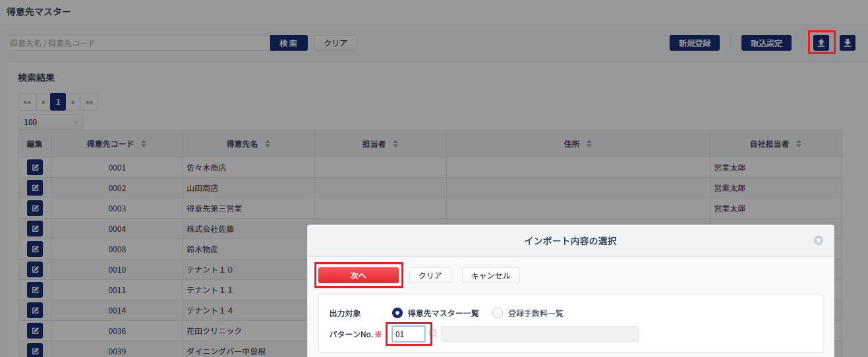
Task: Edit row for 得意先第三営業 (0003)
Action: [x=35, y=208]
